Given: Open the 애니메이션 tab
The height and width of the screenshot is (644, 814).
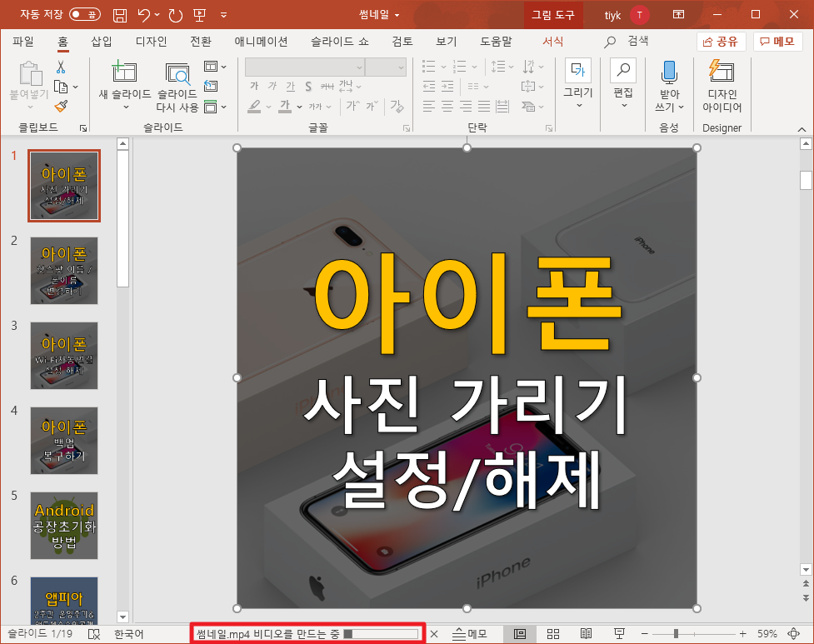Looking at the screenshot, I should 261,42.
